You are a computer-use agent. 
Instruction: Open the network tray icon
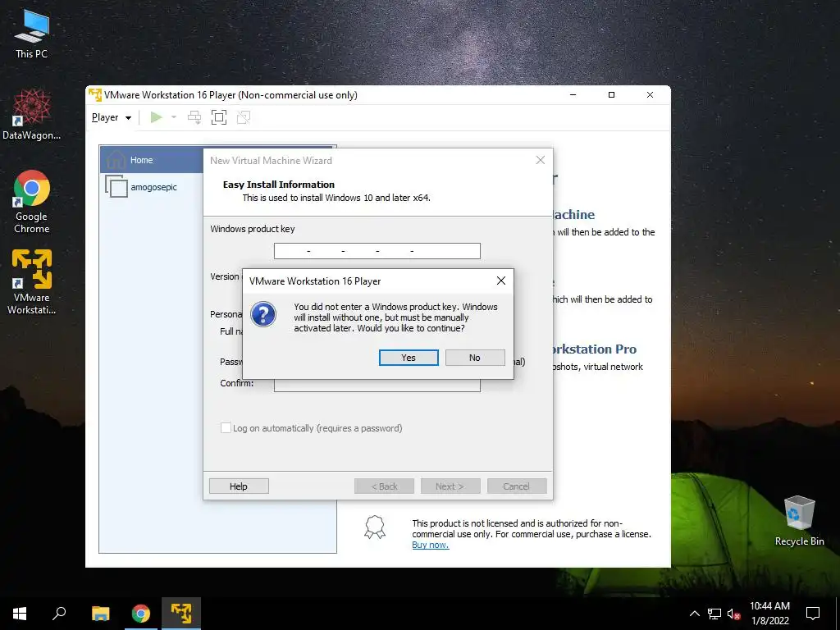click(714, 614)
